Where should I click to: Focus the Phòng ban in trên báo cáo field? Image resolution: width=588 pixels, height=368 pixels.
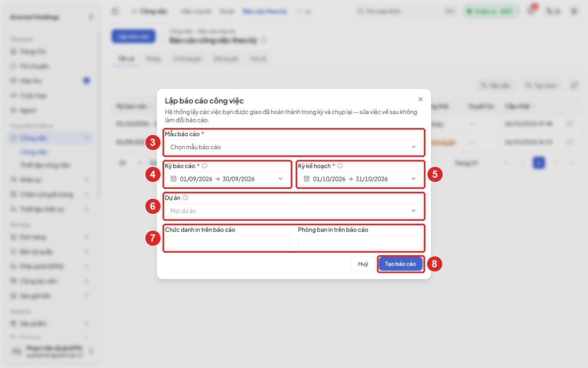point(361,242)
